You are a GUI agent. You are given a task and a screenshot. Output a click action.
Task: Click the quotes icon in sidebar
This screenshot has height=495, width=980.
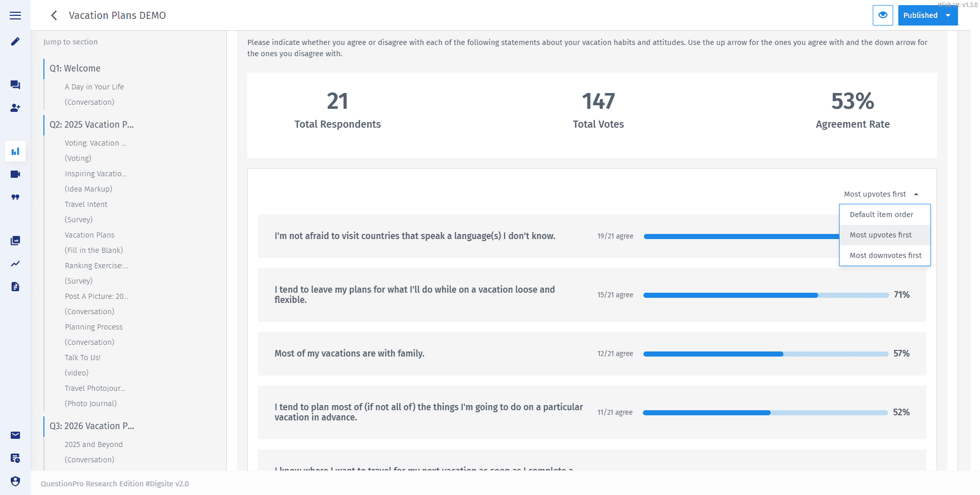tap(15, 198)
